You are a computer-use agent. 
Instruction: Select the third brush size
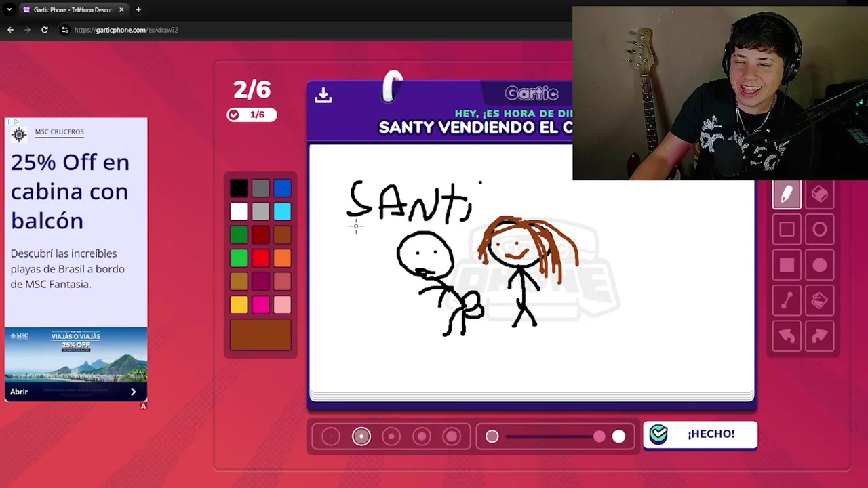point(391,436)
